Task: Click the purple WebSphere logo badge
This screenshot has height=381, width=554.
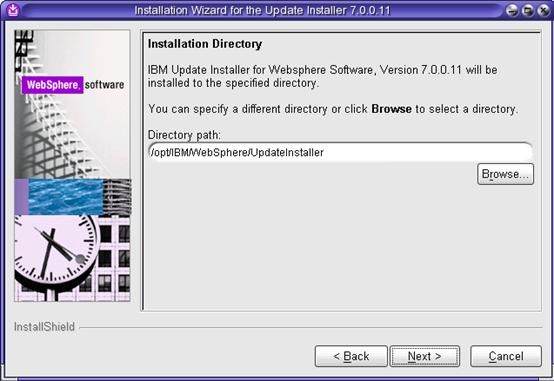Action: [53, 85]
